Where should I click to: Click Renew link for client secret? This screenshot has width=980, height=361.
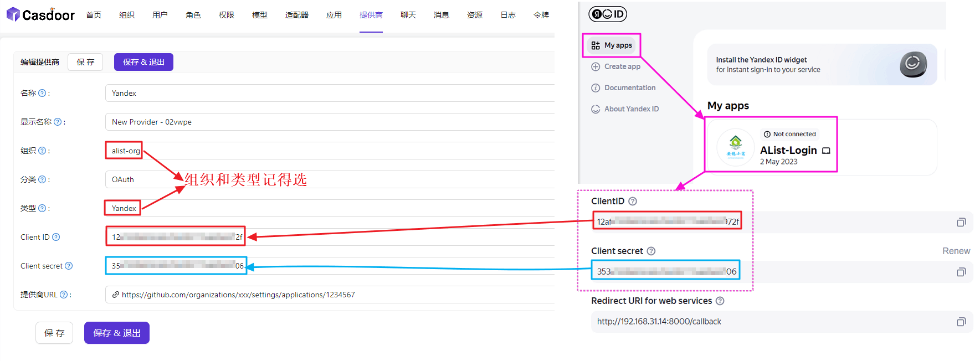956,251
